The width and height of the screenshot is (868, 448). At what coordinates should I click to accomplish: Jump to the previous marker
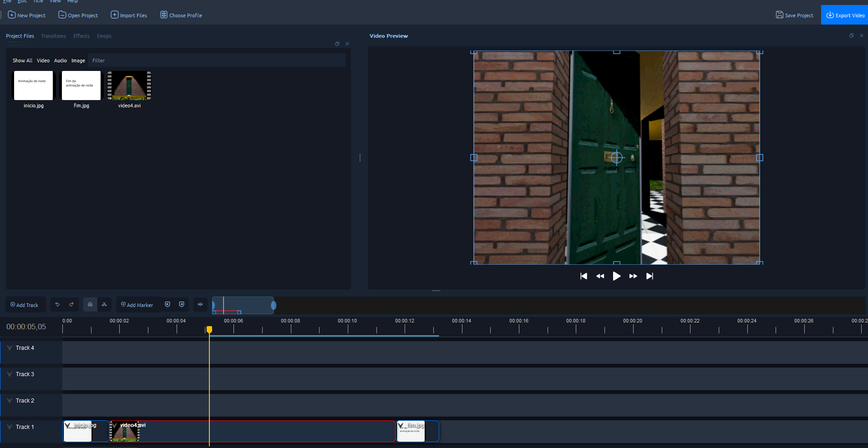tap(168, 305)
